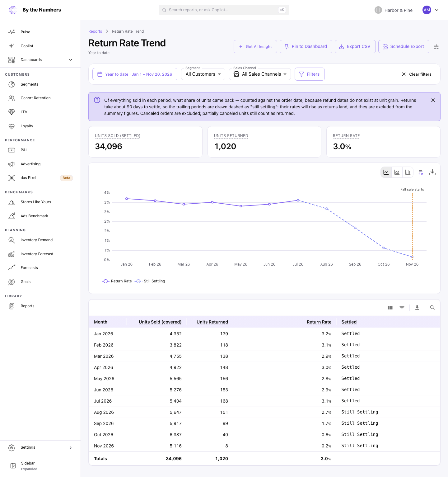Click the help question-mark icon in banner

(x=97, y=100)
